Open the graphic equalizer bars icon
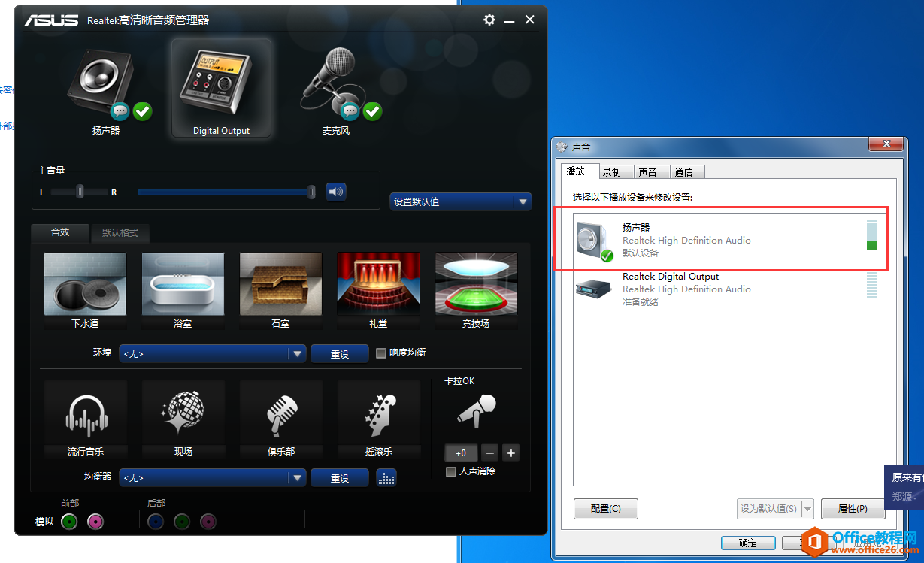 coord(386,477)
